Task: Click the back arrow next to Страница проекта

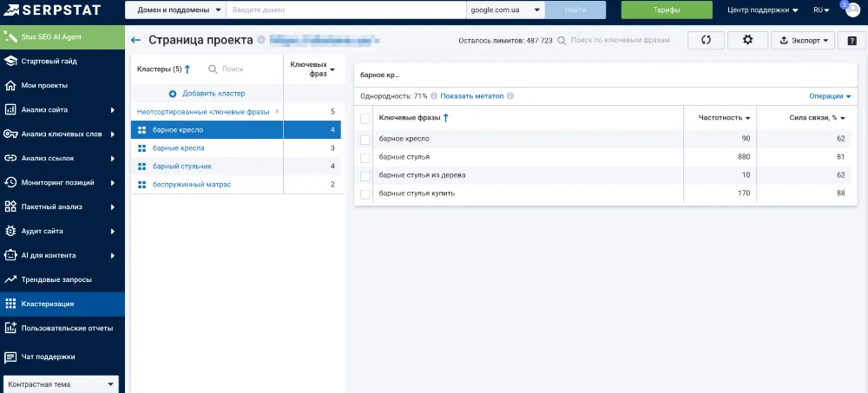Action: [135, 41]
